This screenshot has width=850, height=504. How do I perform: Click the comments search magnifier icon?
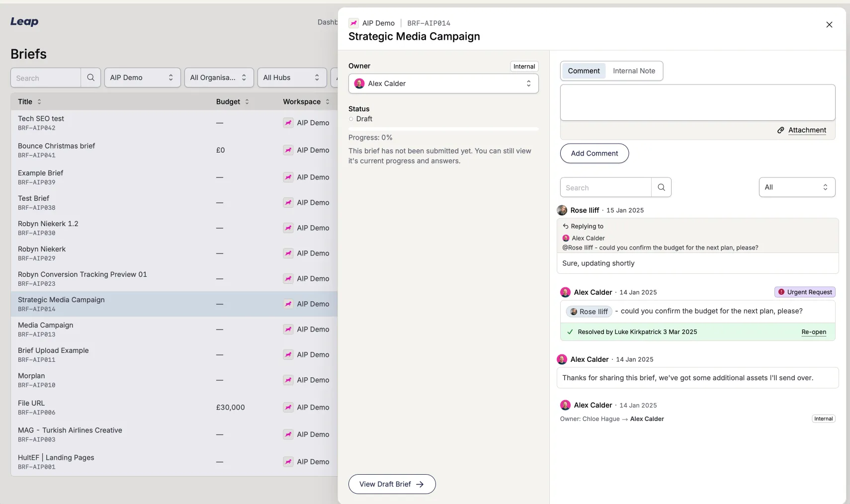pyautogui.click(x=661, y=187)
